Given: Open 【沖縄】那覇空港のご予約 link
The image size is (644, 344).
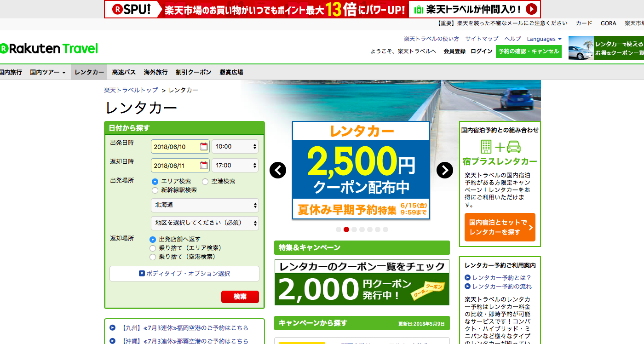Looking at the screenshot, I should pyautogui.click(x=184, y=341).
